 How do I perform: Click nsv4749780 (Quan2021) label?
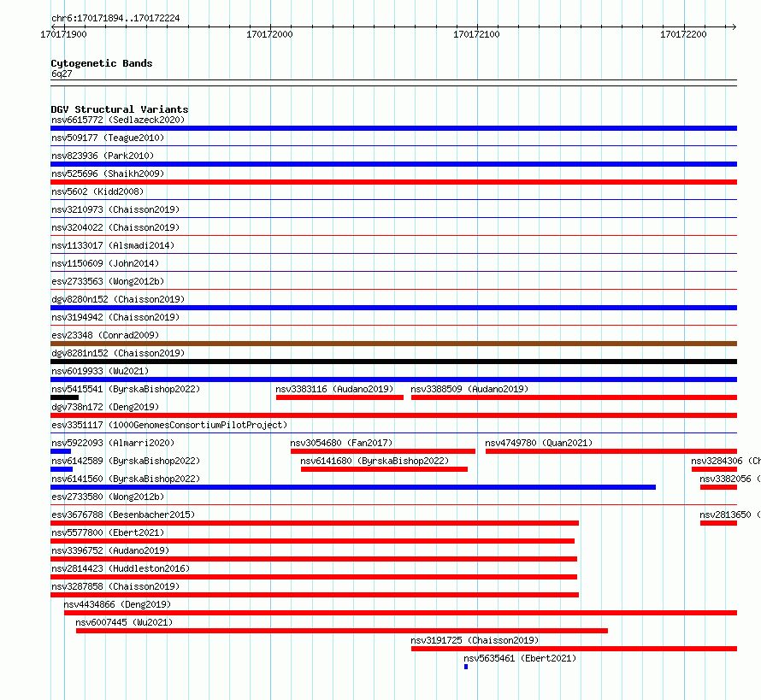pos(539,443)
